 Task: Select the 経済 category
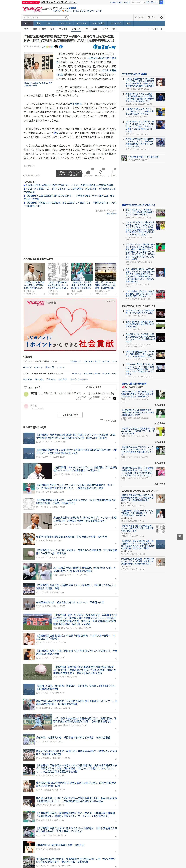pos(52,29)
